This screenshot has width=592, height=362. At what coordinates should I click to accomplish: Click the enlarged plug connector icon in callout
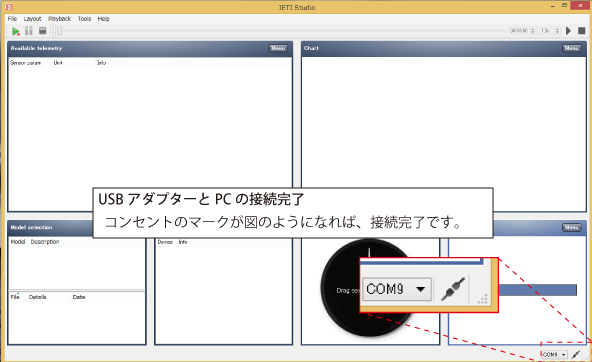click(x=453, y=289)
